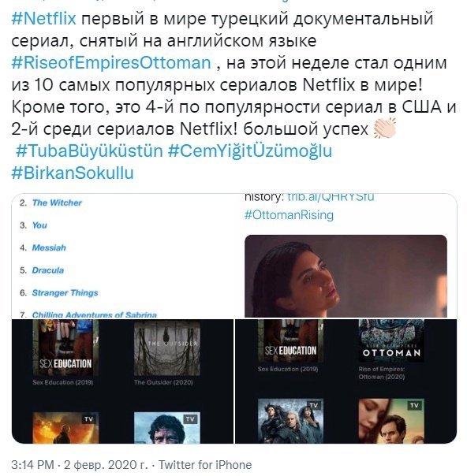Open the Rise of Empires Ottoman poster

pos(391,340)
